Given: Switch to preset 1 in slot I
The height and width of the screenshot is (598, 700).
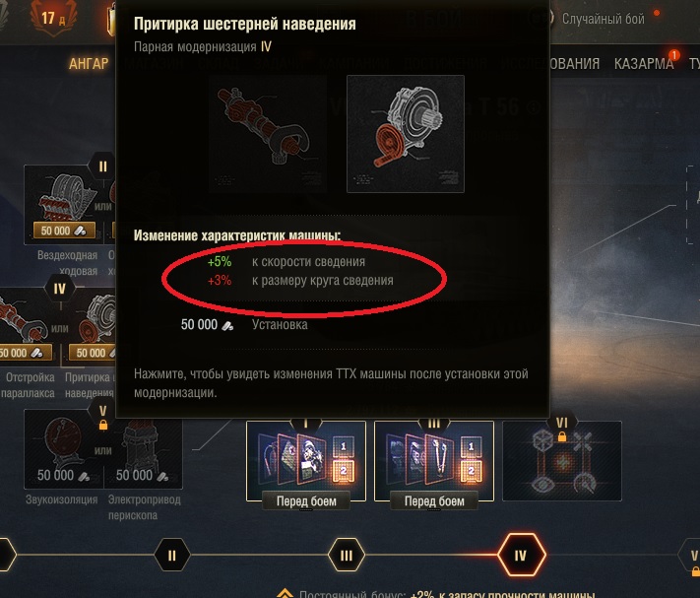Looking at the screenshot, I should (344, 446).
